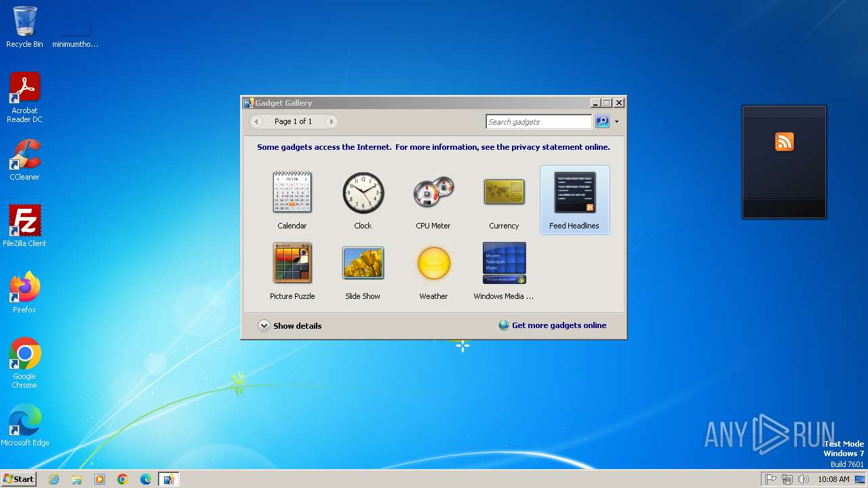Screen dimensions: 868x488
Task: Open Action Center flag tray icon
Action: (x=771, y=479)
